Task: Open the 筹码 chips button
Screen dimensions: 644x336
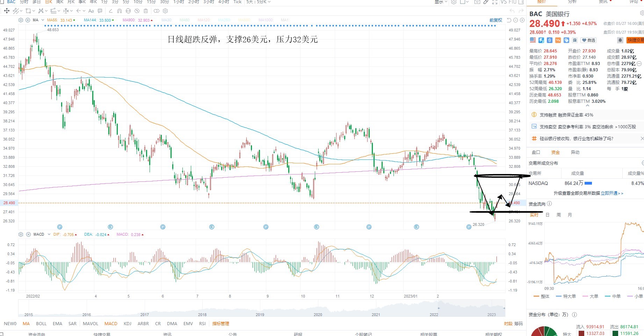Action: (x=518, y=324)
